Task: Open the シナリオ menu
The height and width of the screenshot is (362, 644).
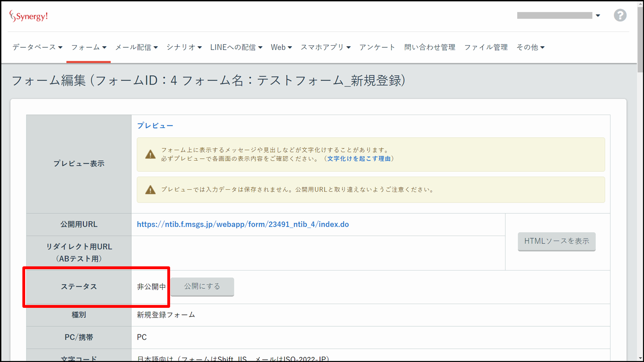Action: tap(184, 47)
